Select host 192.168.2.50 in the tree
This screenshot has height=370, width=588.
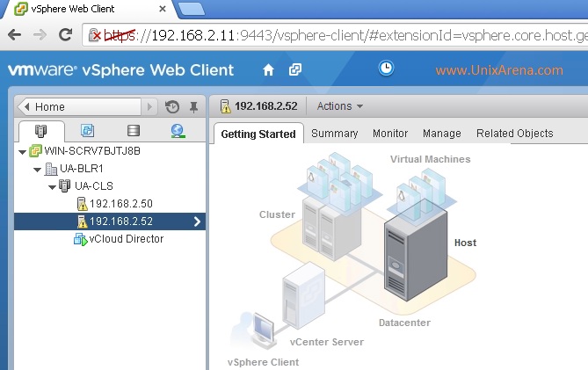click(121, 204)
